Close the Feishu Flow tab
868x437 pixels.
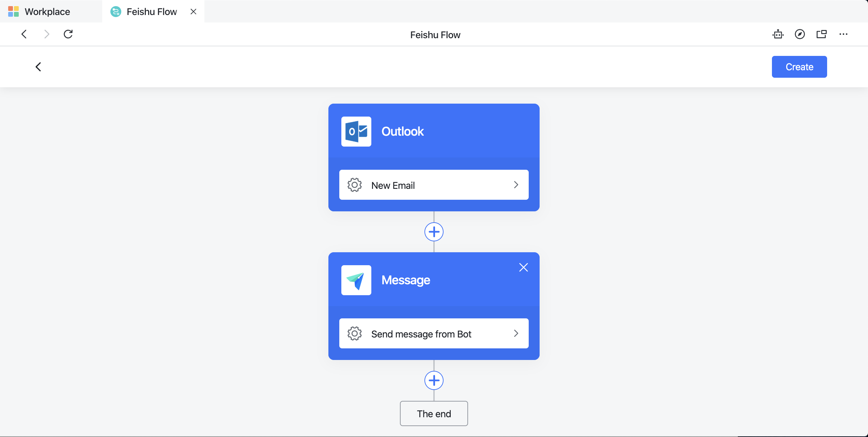[x=193, y=12]
